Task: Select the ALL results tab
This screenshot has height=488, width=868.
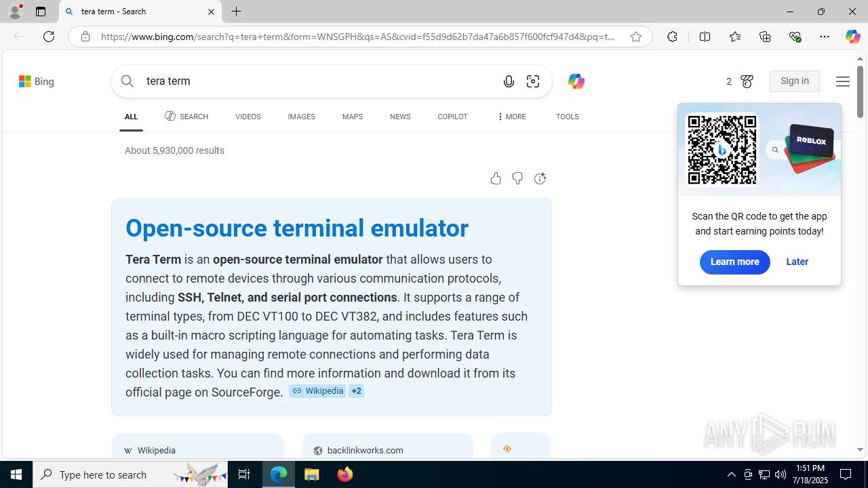Action: click(131, 117)
